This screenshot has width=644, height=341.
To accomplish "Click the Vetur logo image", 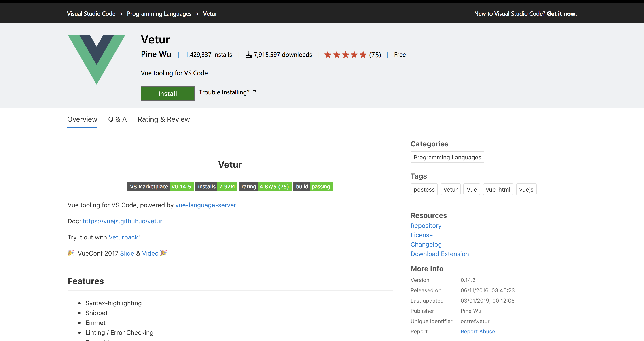I will click(x=97, y=60).
